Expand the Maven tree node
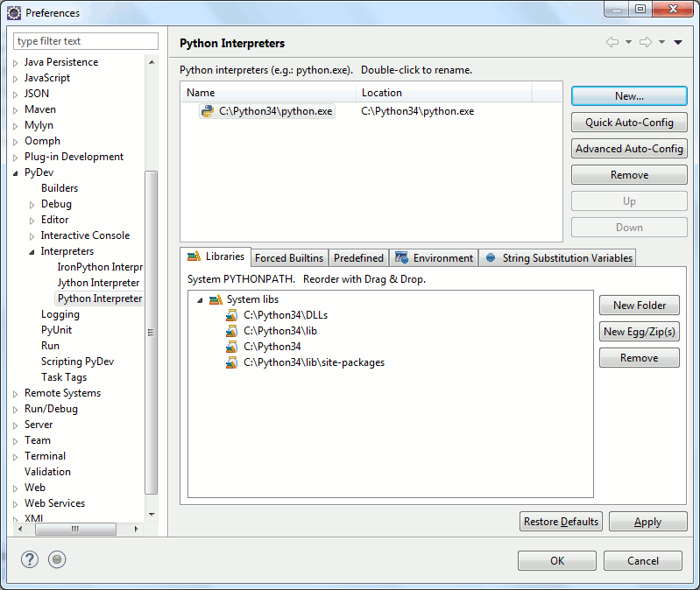Viewport: 700px width, 590px height. (16, 110)
